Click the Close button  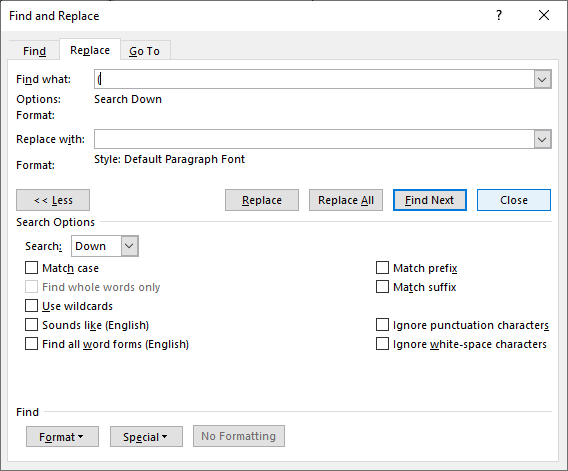(514, 200)
